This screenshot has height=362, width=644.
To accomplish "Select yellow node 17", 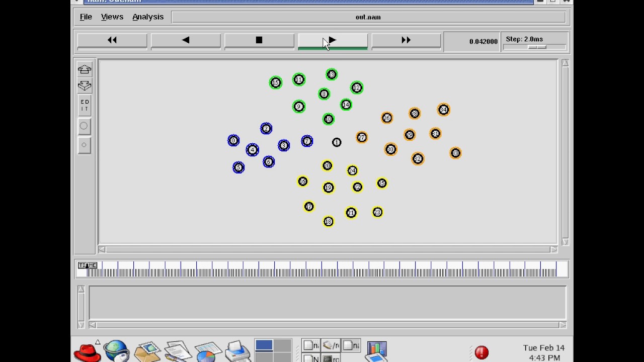I will [x=309, y=207].
